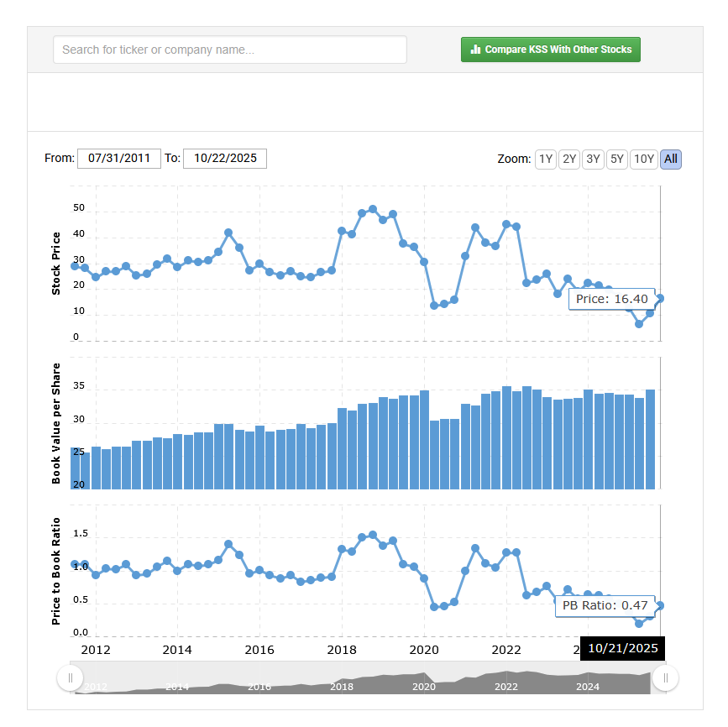This screenshot has height=727, width=728.
Task: Select the 5Y zoom range
Action: (x=616, y=160)
